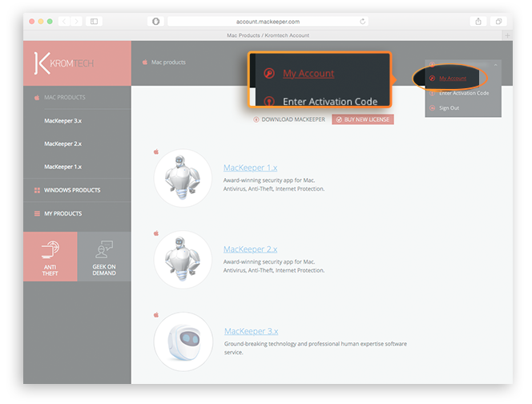Click the address bar showing account.mackeeper.com

268,22
